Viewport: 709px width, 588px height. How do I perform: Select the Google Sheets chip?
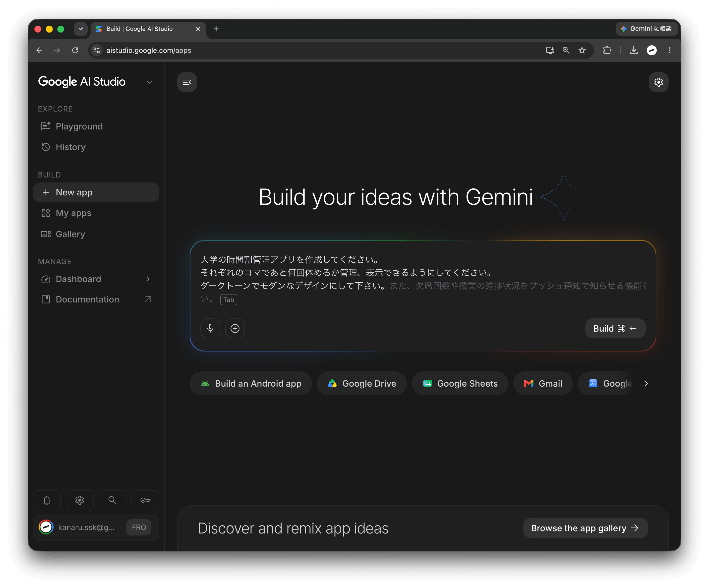click(x=460, y=383)
